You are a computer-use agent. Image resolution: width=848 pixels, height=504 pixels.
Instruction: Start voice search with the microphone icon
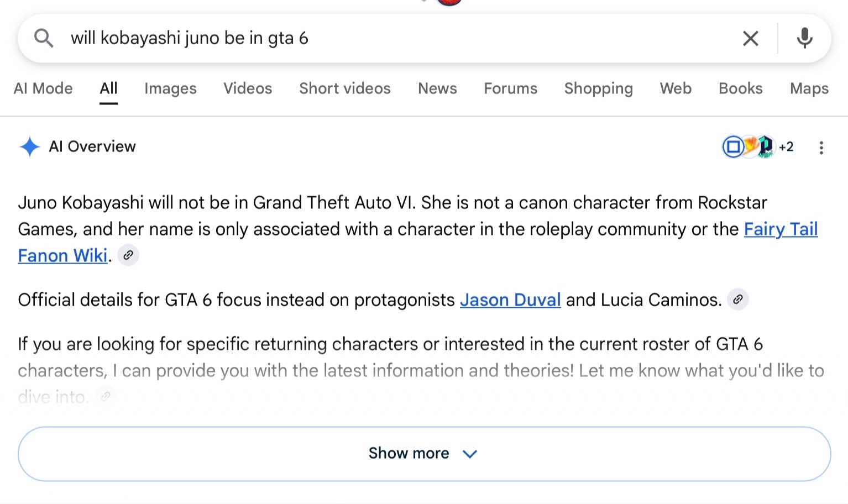coord(804,38)
